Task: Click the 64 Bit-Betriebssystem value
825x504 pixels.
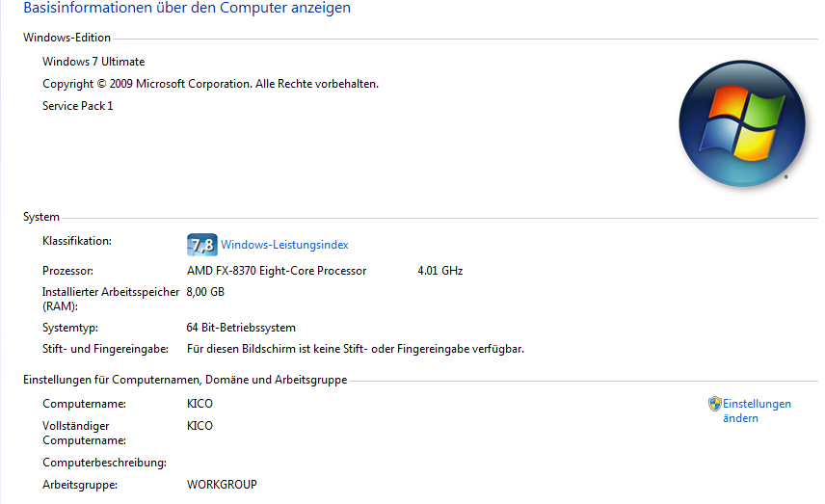Action: tap(241, 328)
